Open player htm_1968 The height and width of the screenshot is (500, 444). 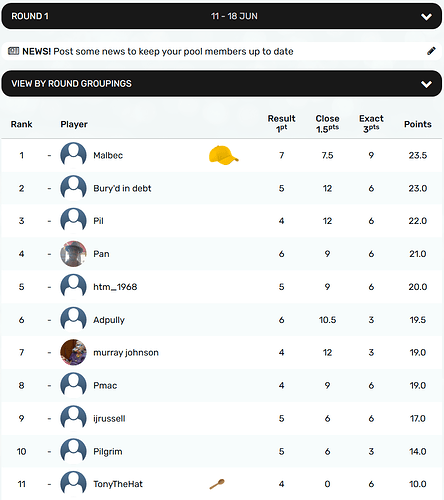click(115, 287)
